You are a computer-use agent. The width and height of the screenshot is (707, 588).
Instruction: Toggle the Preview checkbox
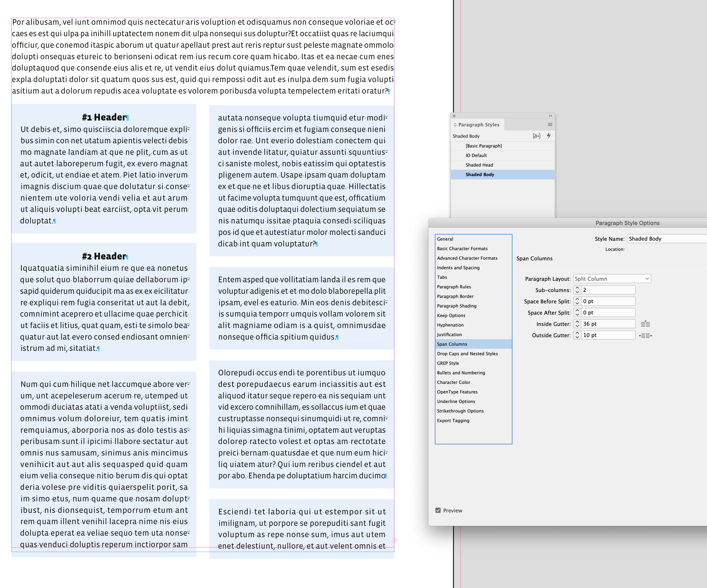coord(438,510)
